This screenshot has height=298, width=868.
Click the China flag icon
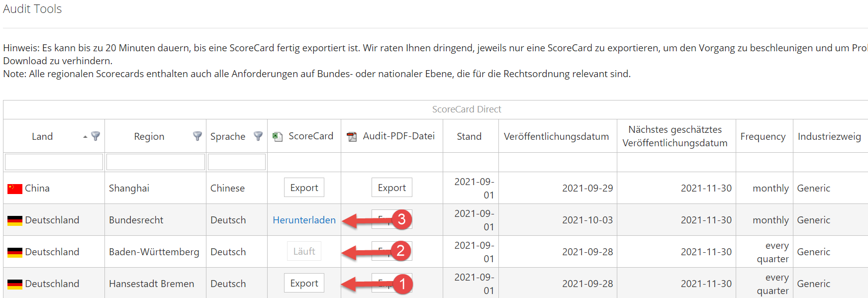click(15, 189)
